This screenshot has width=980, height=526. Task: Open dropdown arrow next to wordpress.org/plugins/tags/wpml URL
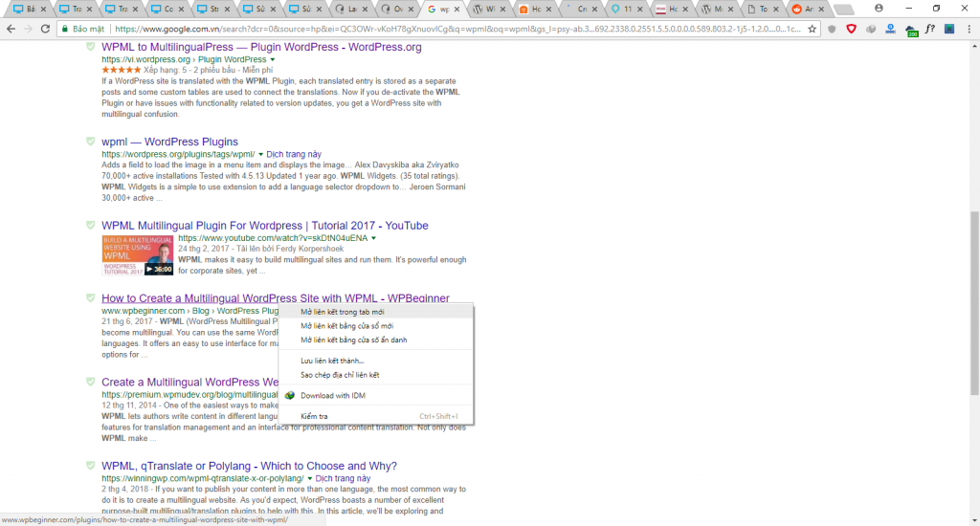tap(260, 154)
